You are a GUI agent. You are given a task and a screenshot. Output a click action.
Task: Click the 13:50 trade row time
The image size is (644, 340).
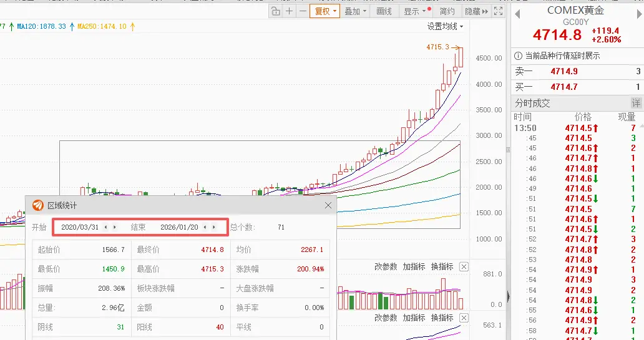pyautogui.click(x=525, y=128)
